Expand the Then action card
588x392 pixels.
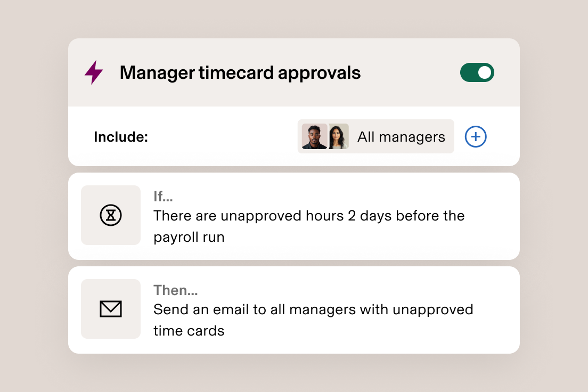294,309
